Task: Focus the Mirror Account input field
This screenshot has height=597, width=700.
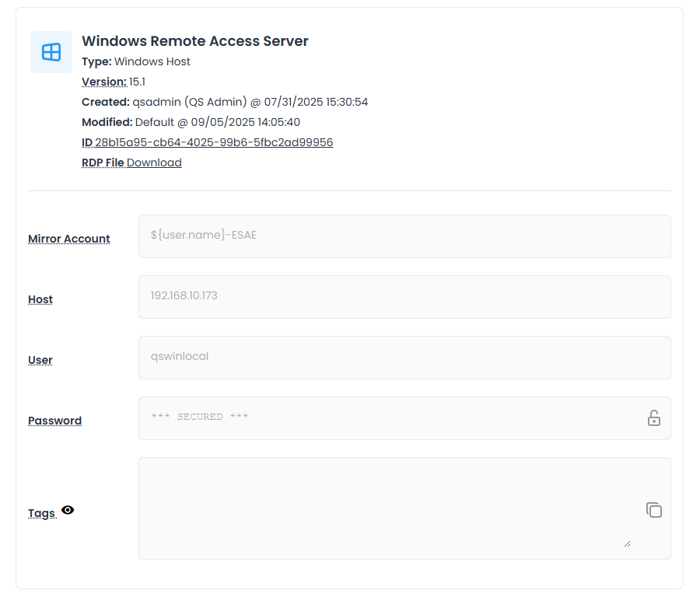Action: [x=404, y=236]
